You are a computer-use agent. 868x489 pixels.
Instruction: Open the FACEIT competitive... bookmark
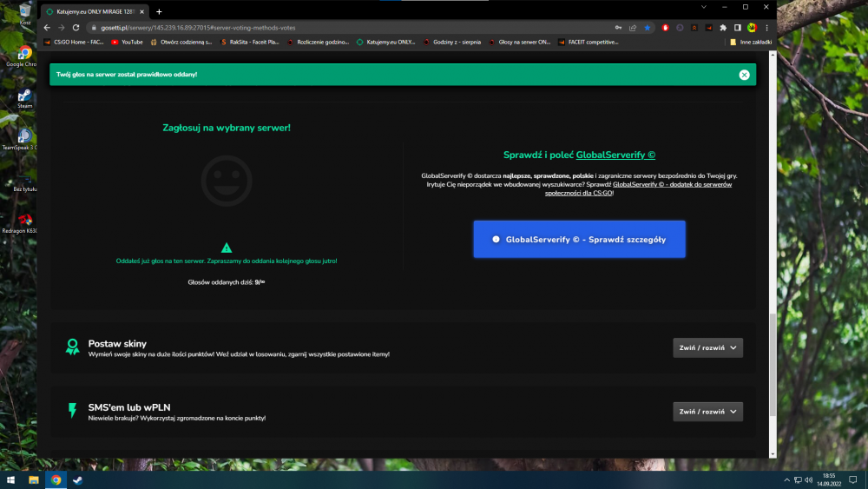[x=589, y=42]
